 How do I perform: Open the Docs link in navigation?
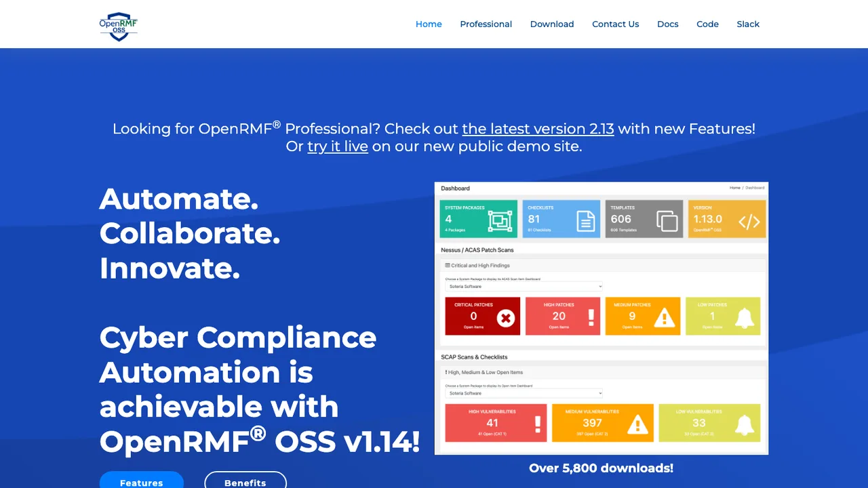point(668,24)
